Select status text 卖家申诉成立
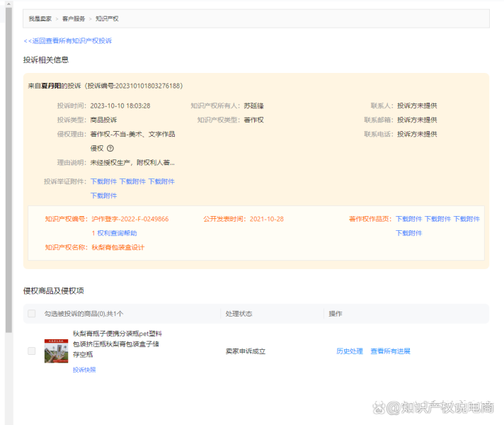 [x=246, y=351]
